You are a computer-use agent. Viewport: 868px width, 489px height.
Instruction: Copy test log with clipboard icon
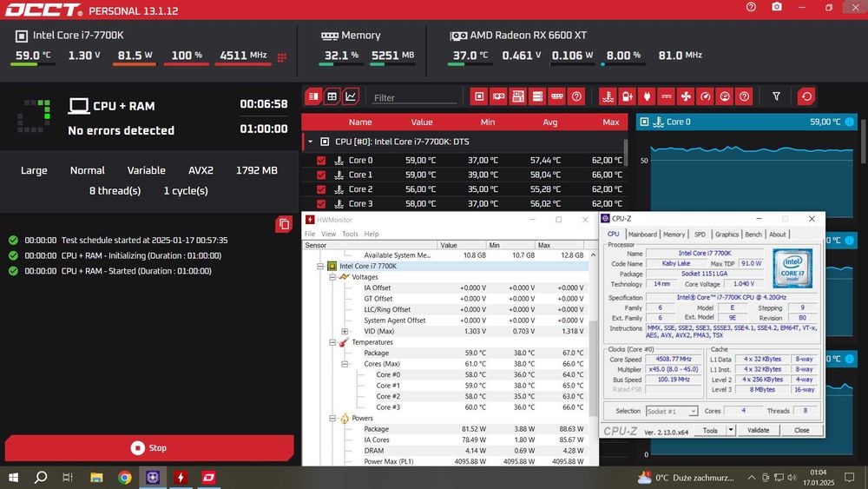point(284,224)
